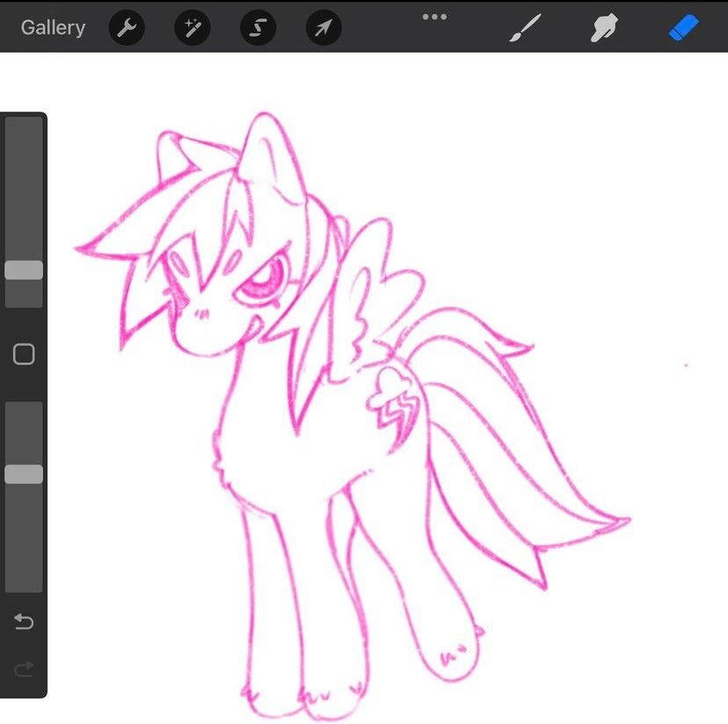Screen dimensions: 728x724
Task: Undo the last stroke with the undo arrow
Action: pos(24,621)
